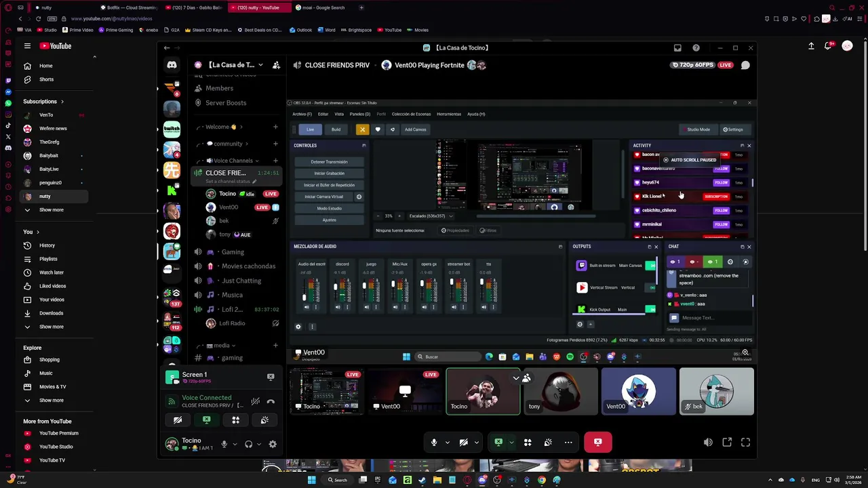The height and width of the screenshot is (488, 868).
Task: Pop out the stream window
Action: coord(727,443)
